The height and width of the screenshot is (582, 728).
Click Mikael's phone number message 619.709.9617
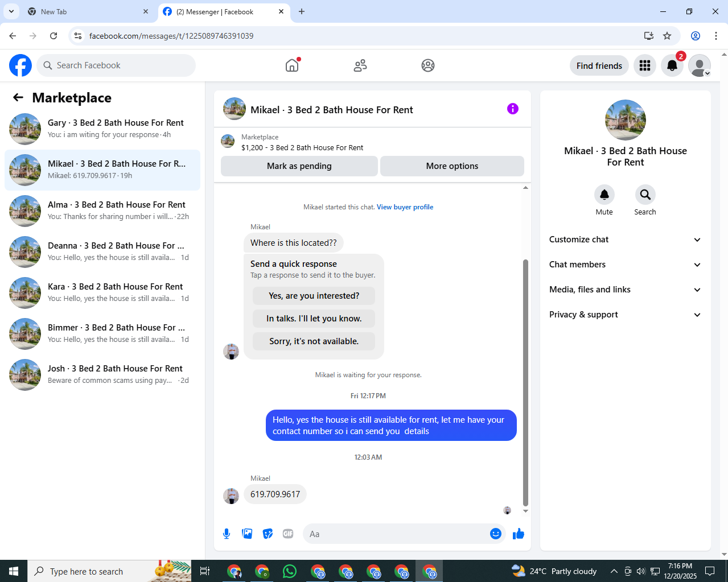275,494
